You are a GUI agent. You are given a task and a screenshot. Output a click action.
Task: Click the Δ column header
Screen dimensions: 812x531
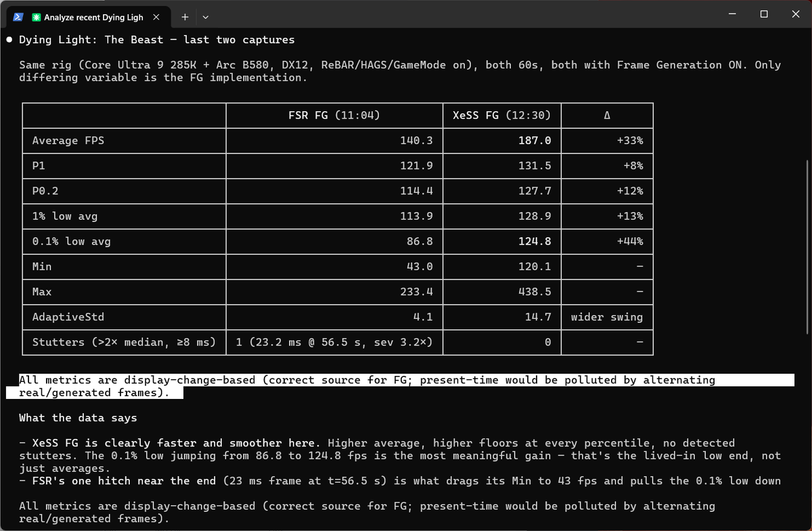(607, 115)
